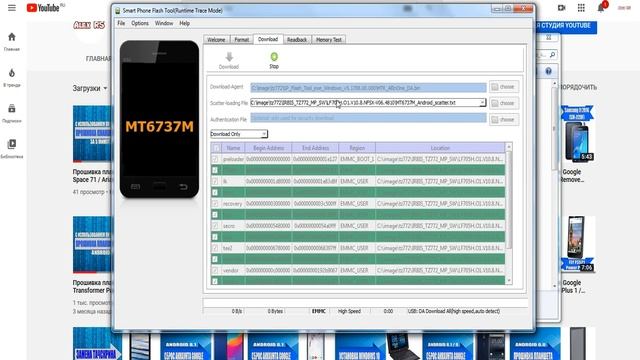Click the Location column header

(x=440, y=148)
